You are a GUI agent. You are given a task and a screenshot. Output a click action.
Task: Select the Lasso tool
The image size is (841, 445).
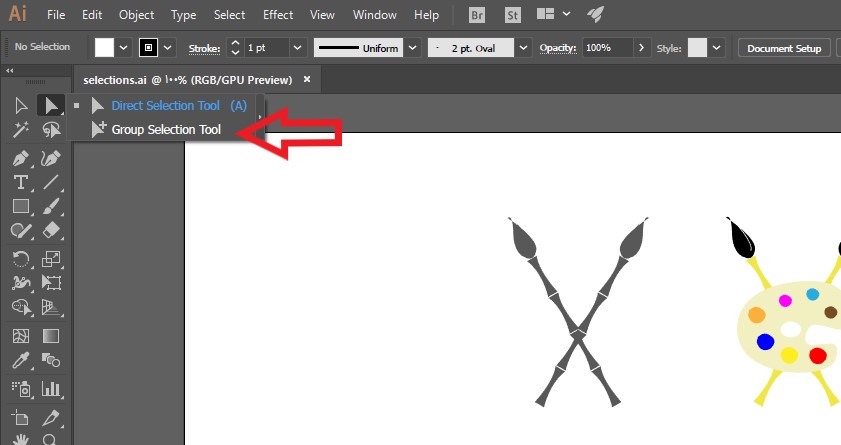51,130
